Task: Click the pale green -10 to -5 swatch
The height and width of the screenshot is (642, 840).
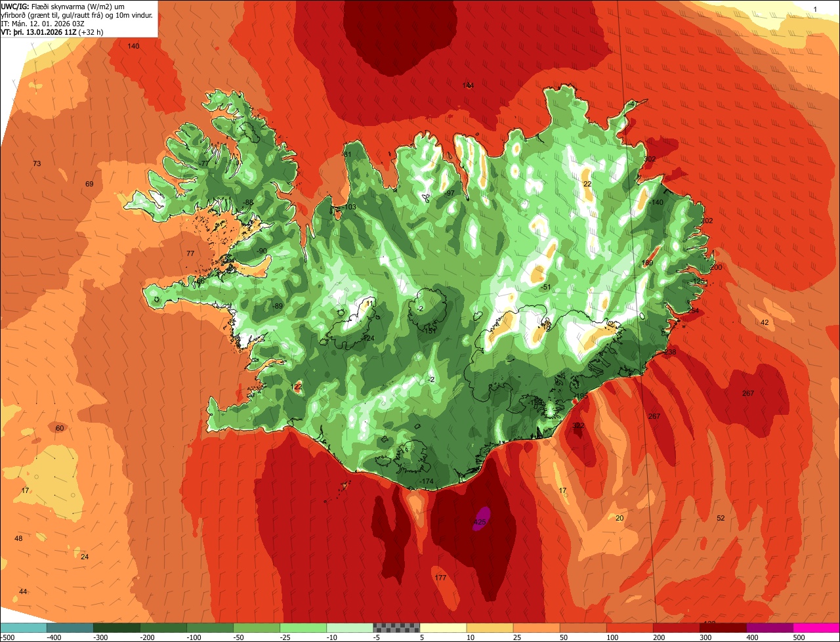Action: tap(350, 628)
